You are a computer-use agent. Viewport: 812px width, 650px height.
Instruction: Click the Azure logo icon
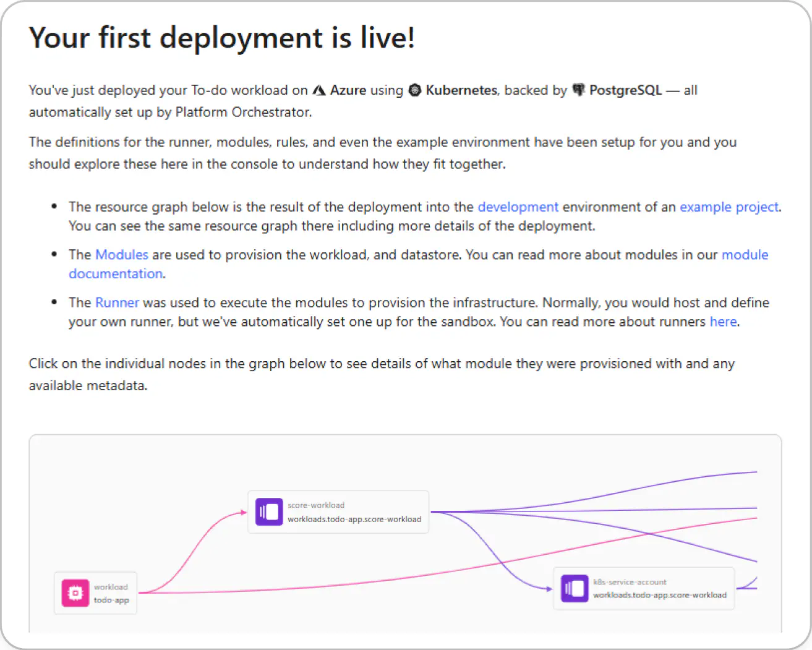(x=319, y=90)
